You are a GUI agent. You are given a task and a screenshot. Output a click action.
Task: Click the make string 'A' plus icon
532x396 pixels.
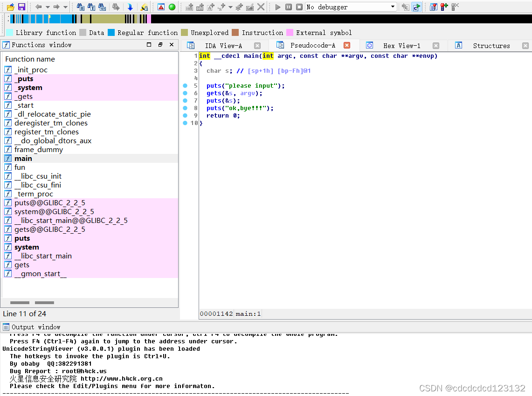click(x=211, y=7)
